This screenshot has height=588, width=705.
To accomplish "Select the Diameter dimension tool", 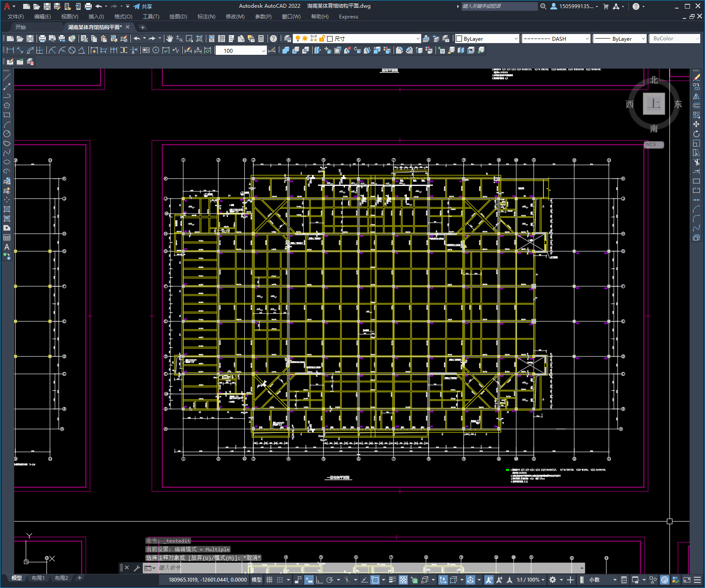I will click(72, 50).
